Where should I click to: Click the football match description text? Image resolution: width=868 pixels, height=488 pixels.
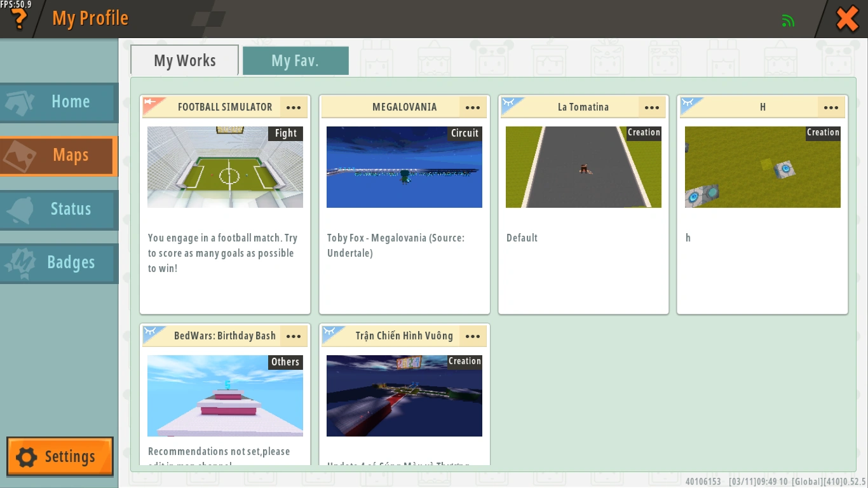coord(222,253)
